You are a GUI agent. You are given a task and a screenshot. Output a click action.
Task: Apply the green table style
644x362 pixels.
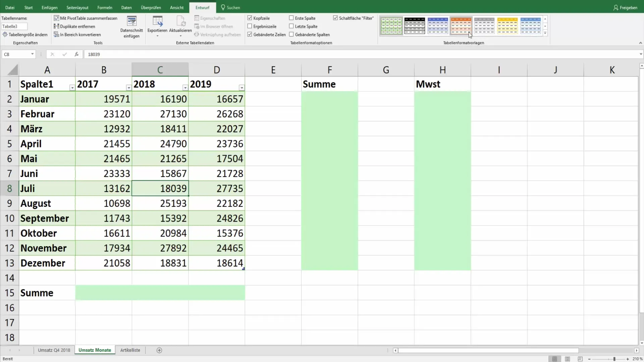391,26
